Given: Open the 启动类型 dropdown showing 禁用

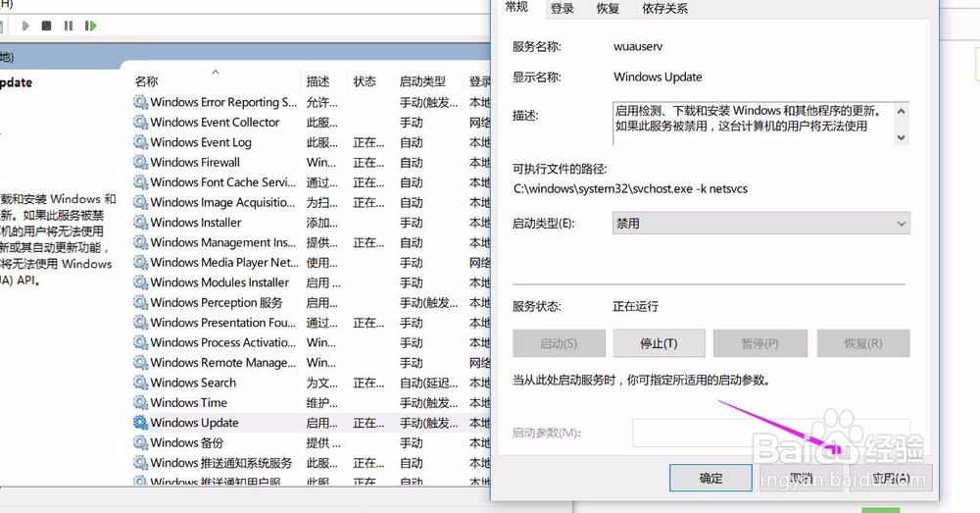Looking at the screenshot, I should tap(760, 224).
